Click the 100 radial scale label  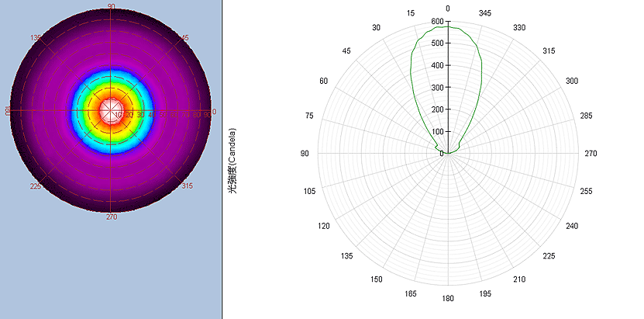point(437,131)
